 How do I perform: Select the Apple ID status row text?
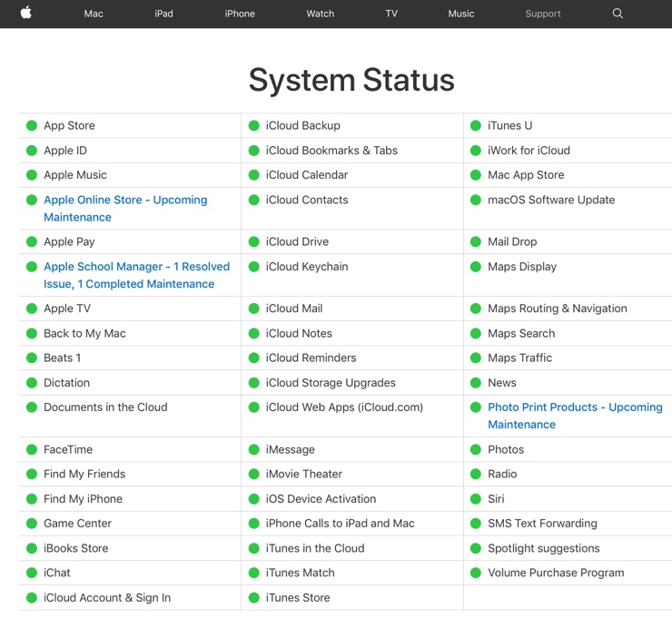click(65, 151)
